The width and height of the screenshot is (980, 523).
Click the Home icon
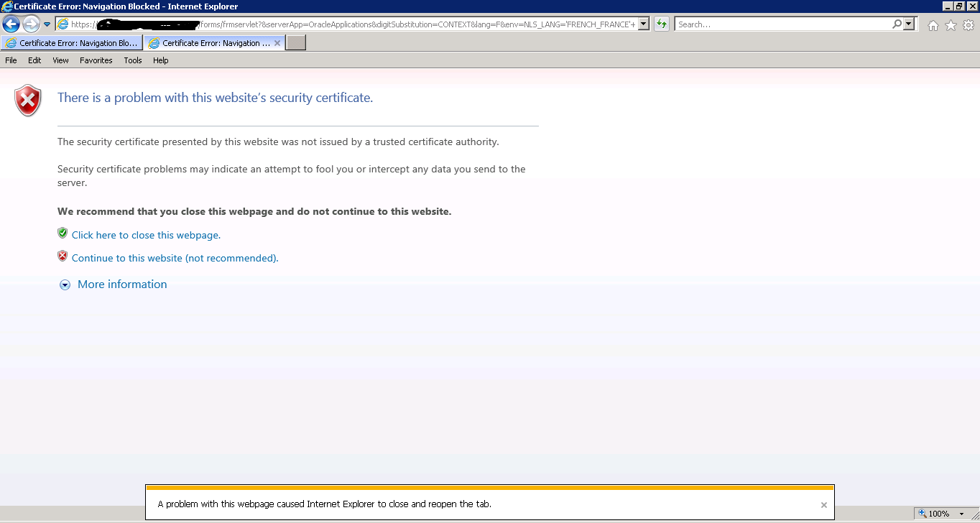click(933, 25)
